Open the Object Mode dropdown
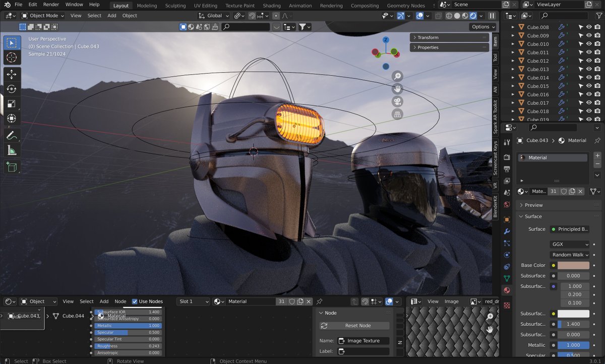 pos(43,16)
